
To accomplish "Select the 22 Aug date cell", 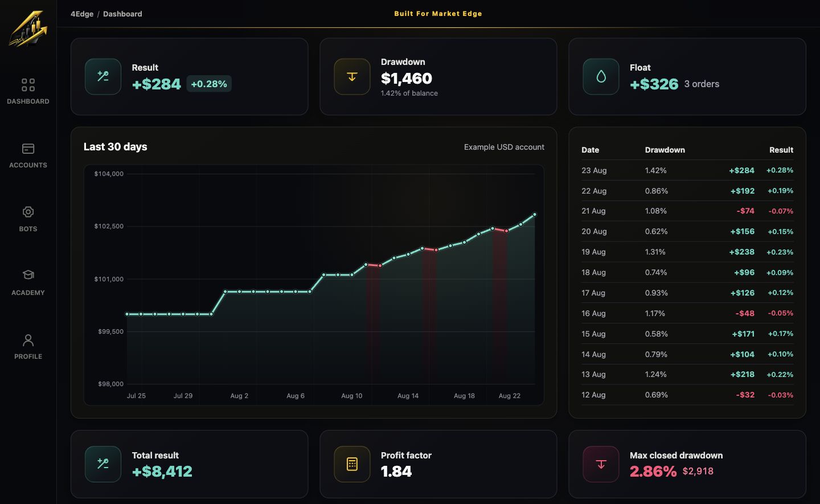I will [x=594, y=191].
